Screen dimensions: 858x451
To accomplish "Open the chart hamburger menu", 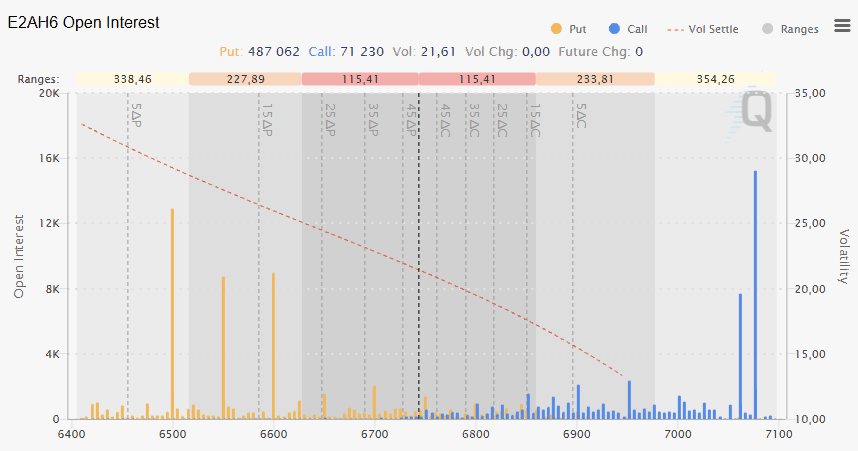I will [839, 28].
